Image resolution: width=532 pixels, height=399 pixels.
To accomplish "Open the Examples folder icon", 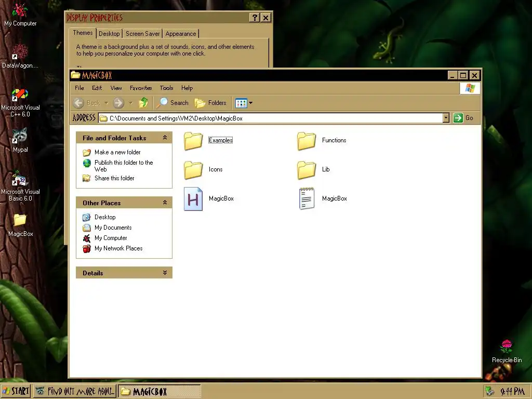I will [x=193, y=140].
